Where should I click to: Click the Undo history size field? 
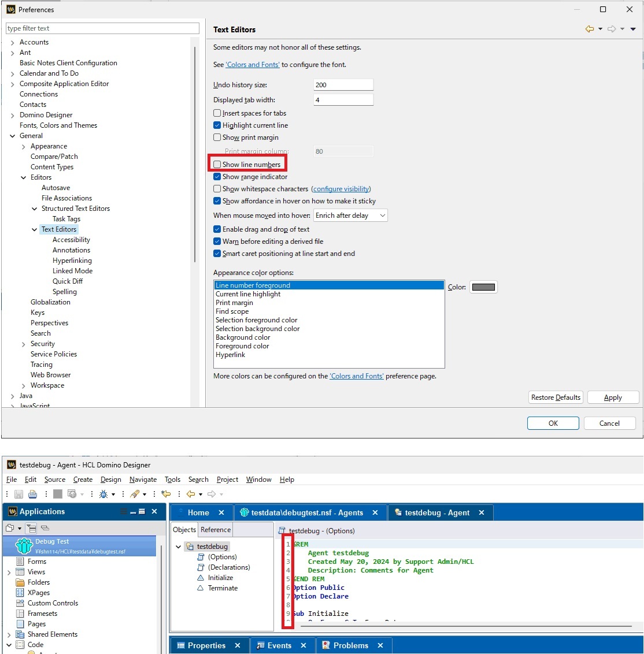(x=343, y=85)
